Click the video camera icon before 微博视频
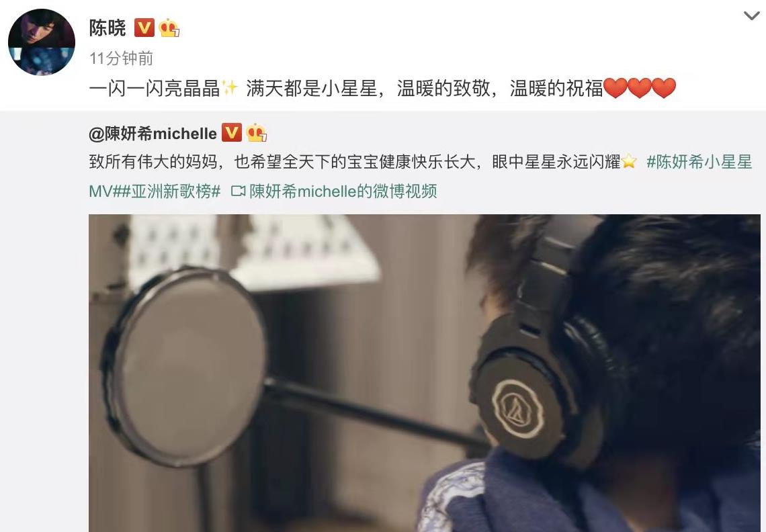The width and height of the screenshot is (766, 532). coord(238,191)
